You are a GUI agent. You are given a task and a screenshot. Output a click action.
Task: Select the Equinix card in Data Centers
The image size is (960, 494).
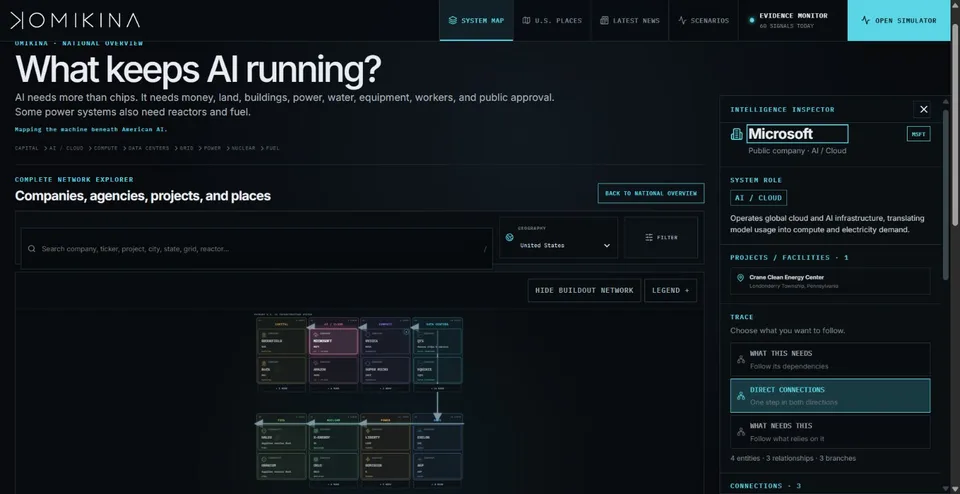[x=438, y=370]
